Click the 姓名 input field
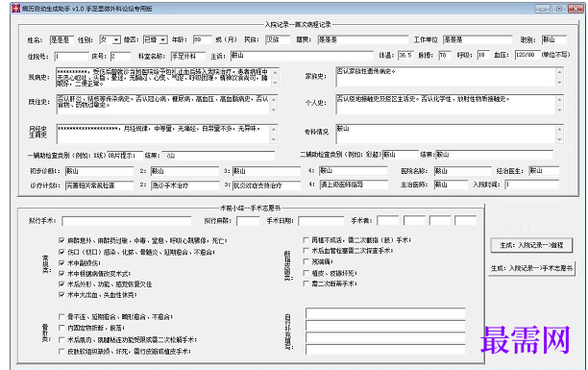Screen dimensions: 588x370 (61, 39)
